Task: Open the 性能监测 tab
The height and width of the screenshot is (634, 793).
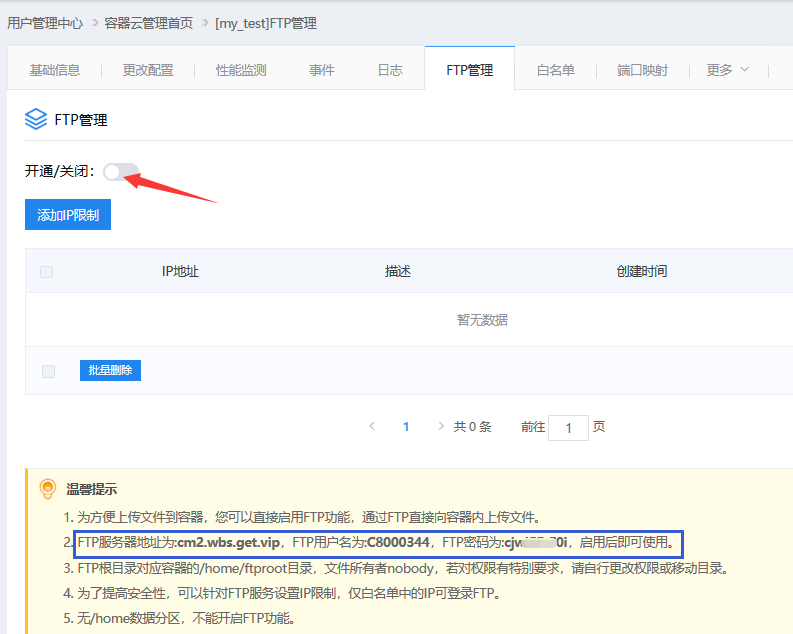Action: click(x=241, y=70)
